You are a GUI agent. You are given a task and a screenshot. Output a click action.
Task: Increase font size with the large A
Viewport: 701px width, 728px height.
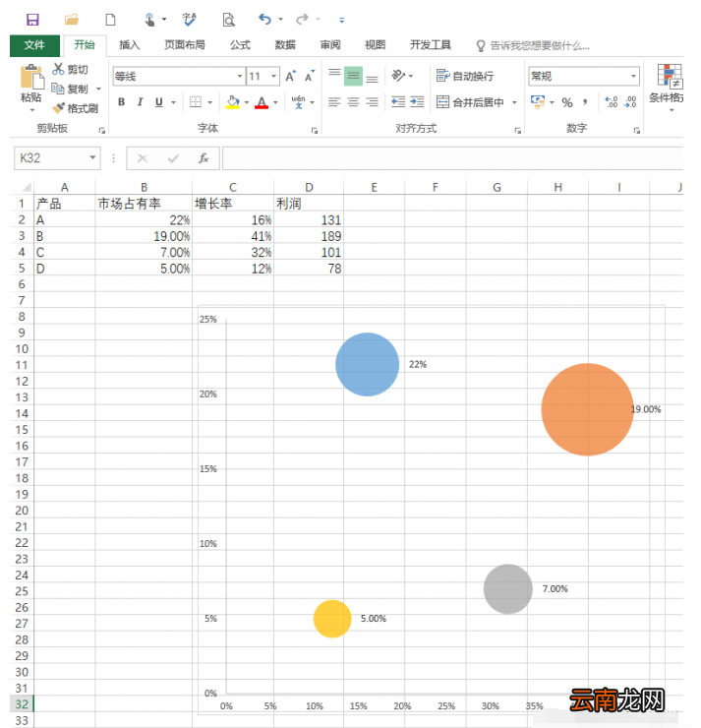(291, 76)
